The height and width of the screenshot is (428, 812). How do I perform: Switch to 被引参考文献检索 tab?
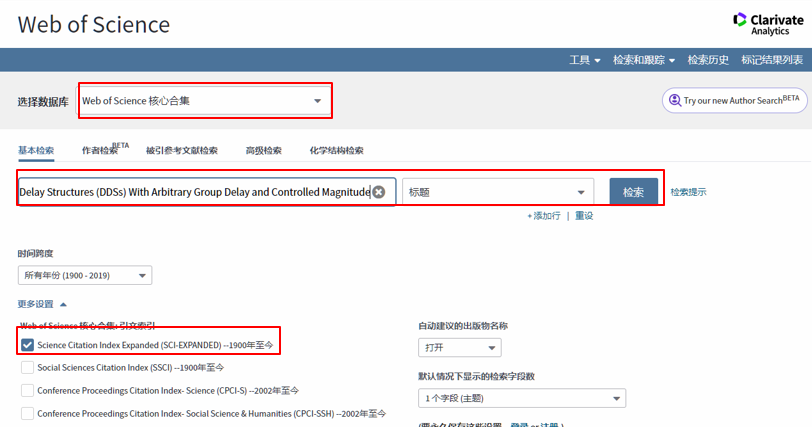pyautogui.click(x=181, y=151)
